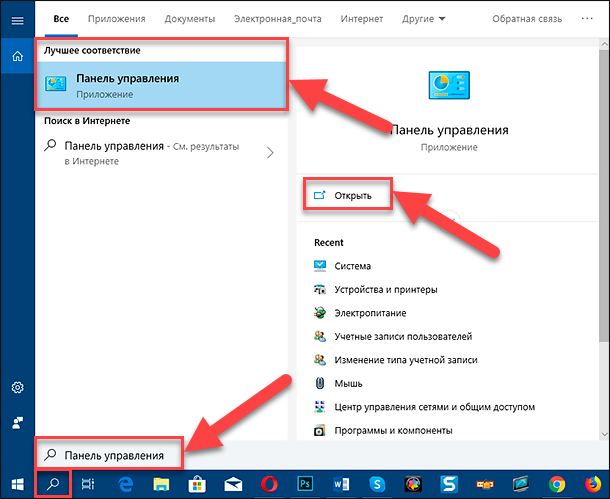Viewport: 610px width, 499px height.
Task: Open the three-dots more options menu
Action: [587, 18]
